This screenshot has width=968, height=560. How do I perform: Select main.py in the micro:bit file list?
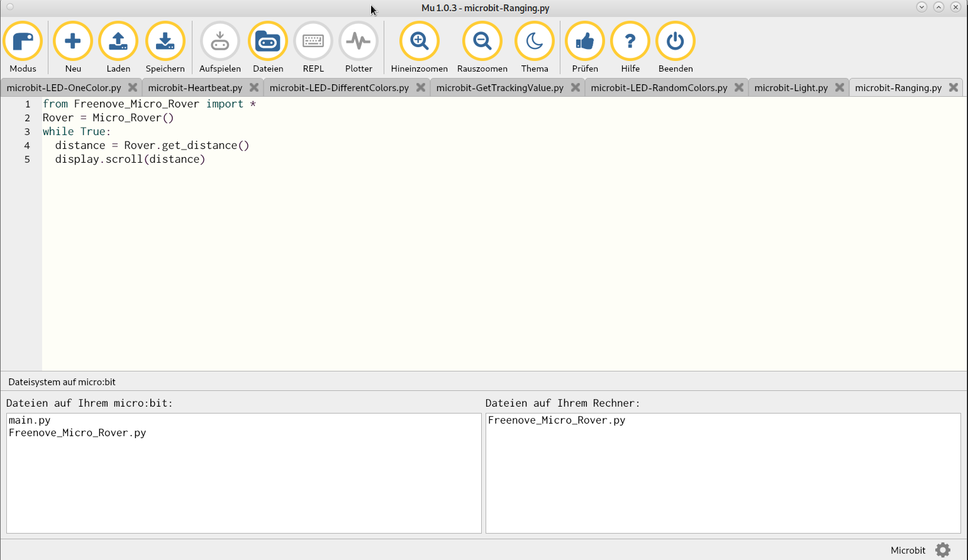30,420
